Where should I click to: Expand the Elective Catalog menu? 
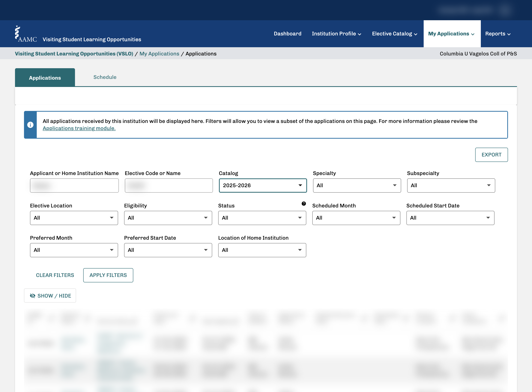tap(395, 34)
